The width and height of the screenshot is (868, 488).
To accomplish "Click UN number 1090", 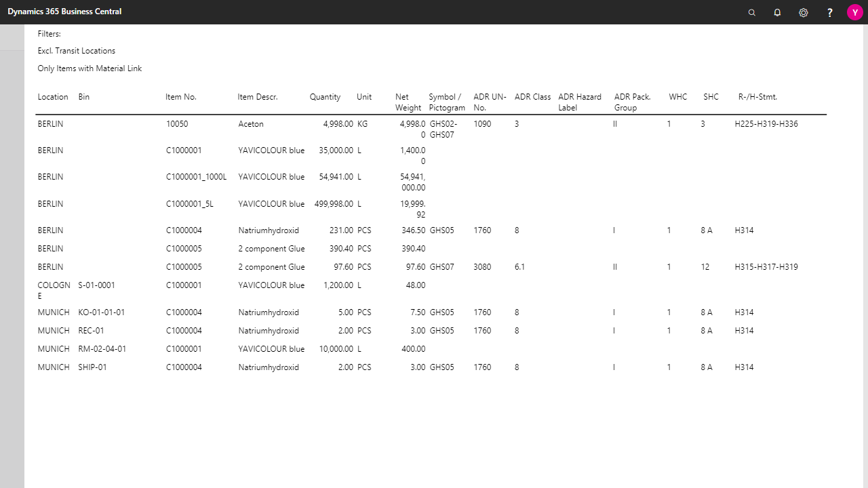I will [482, 124].
